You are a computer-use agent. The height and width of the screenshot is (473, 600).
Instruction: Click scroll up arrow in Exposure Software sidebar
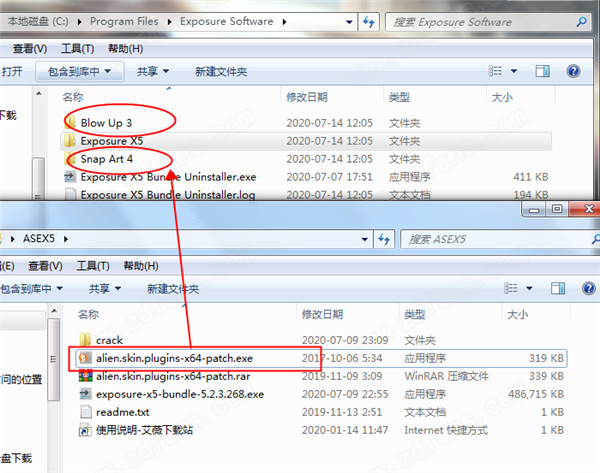(x=39, y=93)
